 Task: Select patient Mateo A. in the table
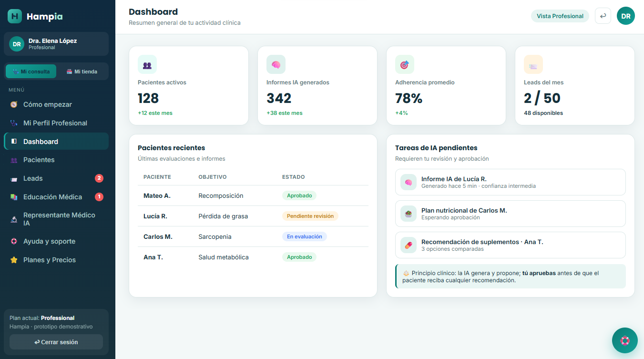(157, 195)
